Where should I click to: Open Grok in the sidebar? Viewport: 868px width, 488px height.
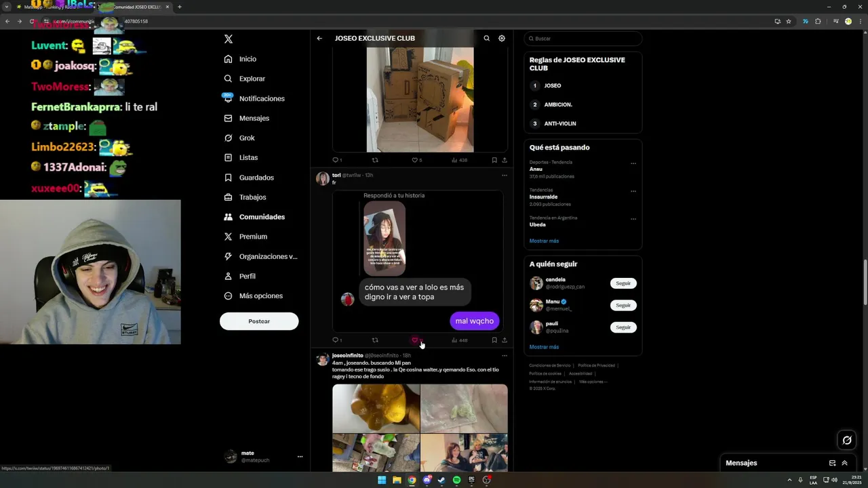239,138
